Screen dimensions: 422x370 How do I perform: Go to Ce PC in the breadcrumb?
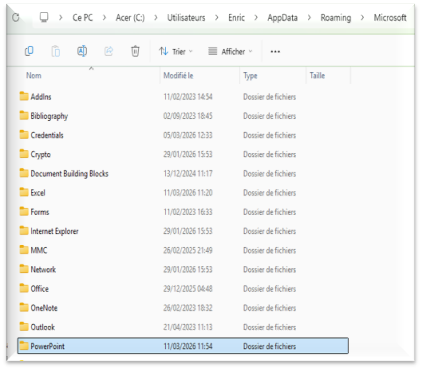(x=83, y=17)
